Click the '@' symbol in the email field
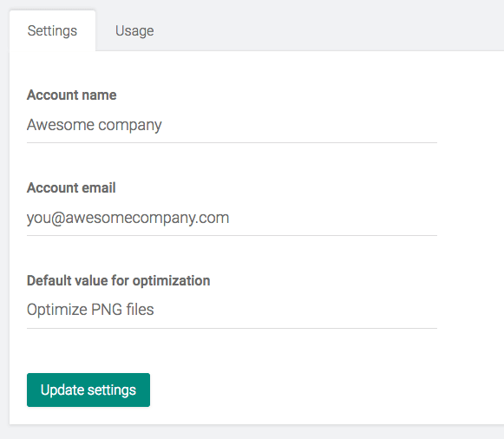The height and width of the screenshot is (439, 504). (x=58, y=219)
